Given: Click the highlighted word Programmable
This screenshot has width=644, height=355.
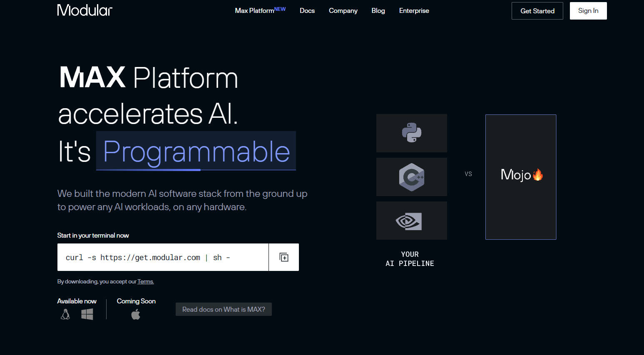Looking at the screenshot, I should point(196,151).
